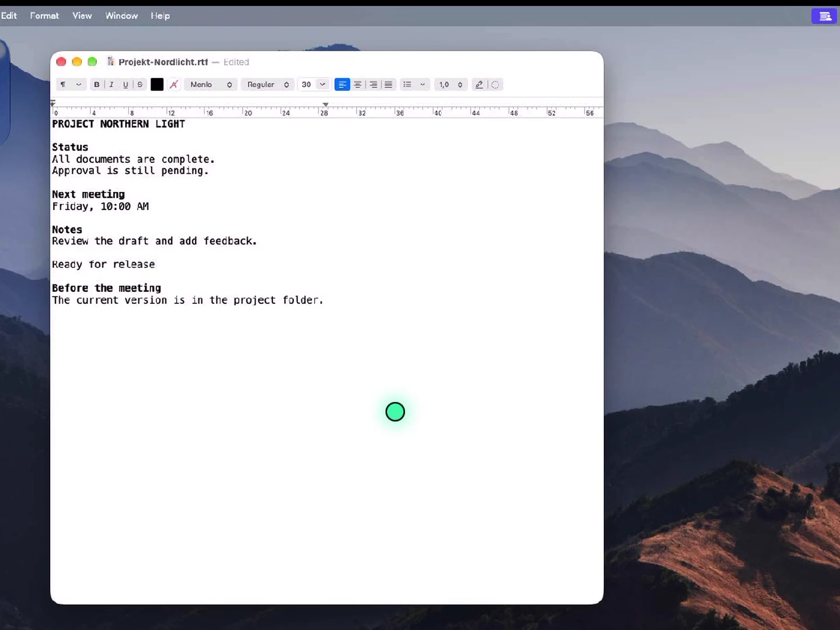Click the Projekt-Nordlicht.rtf window title

pyautogui.click(x=163, y=62)
